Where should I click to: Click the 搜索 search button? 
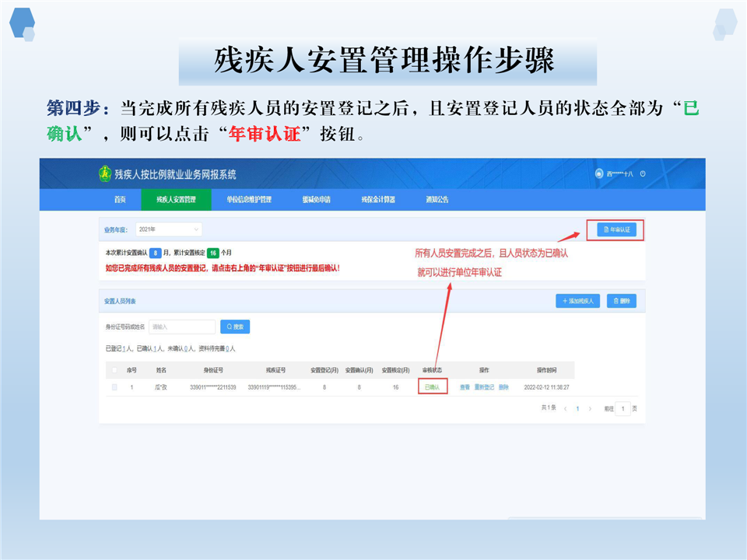(x=235, y=327)
